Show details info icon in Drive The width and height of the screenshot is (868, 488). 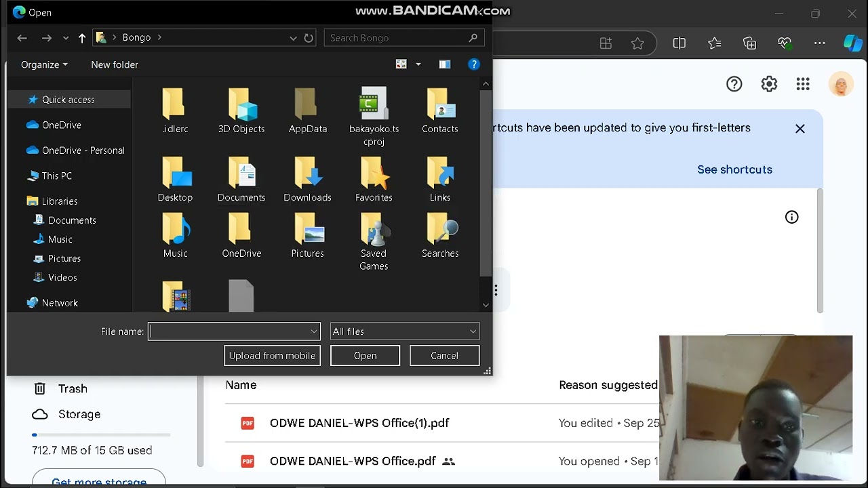[x=791, y=217]
